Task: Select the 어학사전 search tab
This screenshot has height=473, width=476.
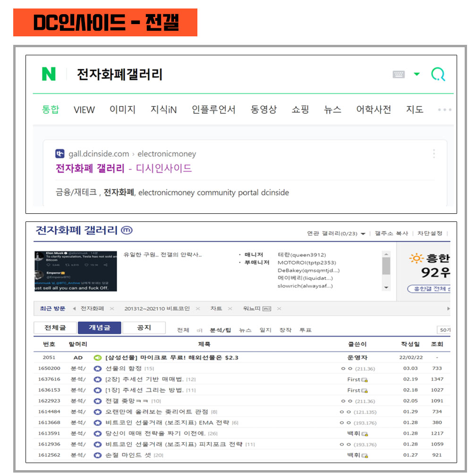Action: click(x=374, y=109)
